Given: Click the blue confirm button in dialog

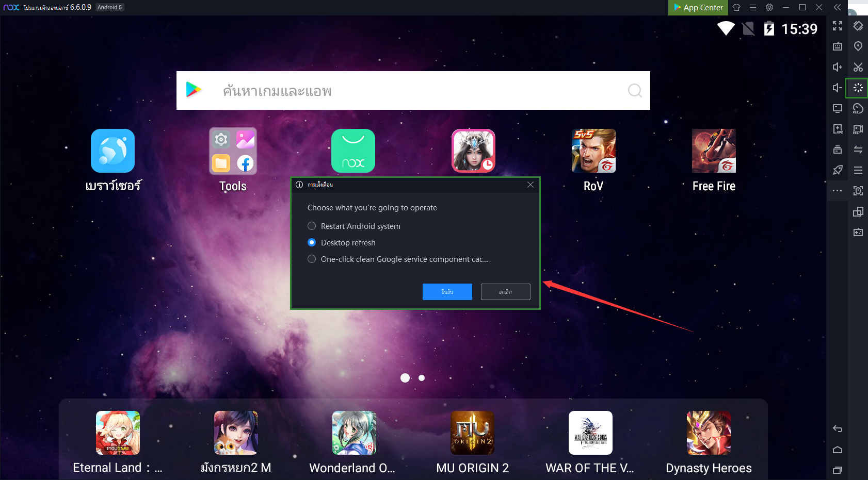Looking at the screenshot, I should (x=447, y=292).
